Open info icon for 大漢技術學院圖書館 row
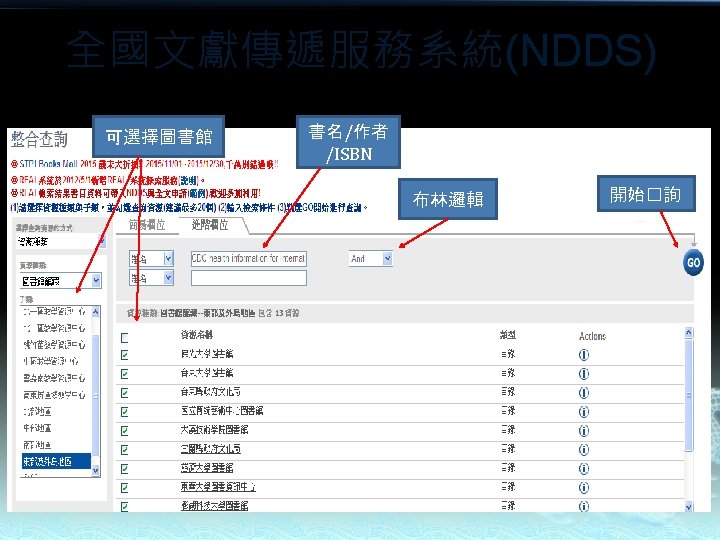Viewport: 720px width, 540px height. pyautogui.click(x=583, y=431)
